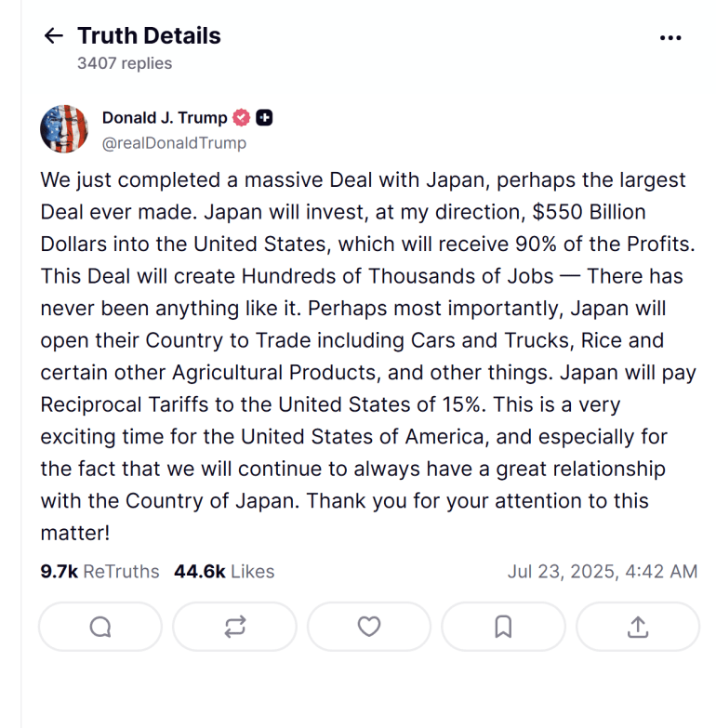This screenshot has height=728, width=716.
Task: Click the 3407 replies count
Action: click(125, 63)
